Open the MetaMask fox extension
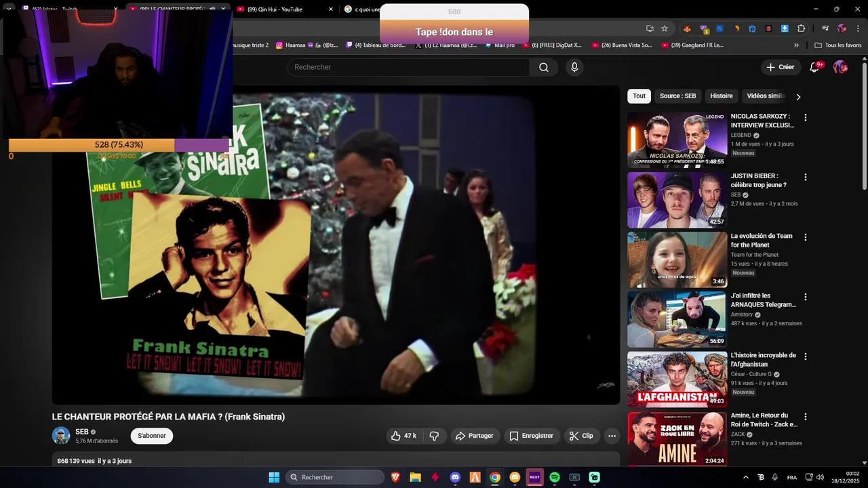868x488 pixels. [686, 28]
